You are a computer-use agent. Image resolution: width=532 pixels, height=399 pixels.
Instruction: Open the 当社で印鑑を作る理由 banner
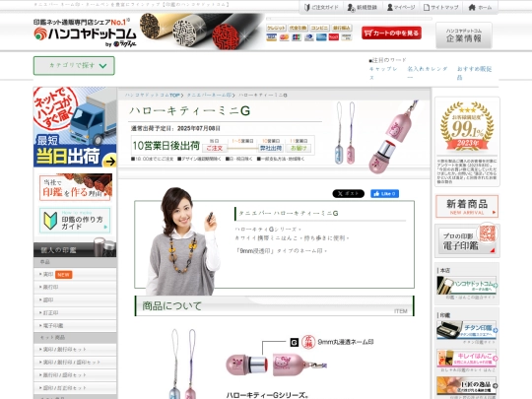(x=76, y=187)
